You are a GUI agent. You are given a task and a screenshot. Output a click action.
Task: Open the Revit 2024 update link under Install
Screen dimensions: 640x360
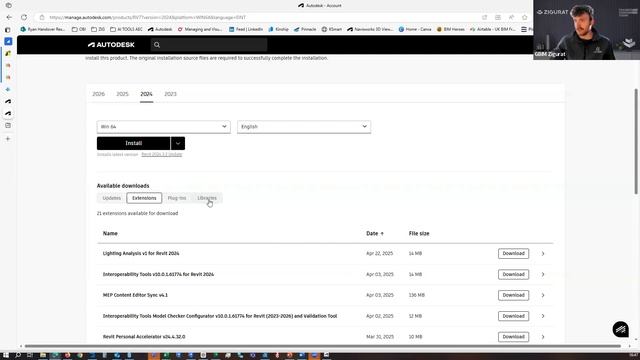pos(162,154)
